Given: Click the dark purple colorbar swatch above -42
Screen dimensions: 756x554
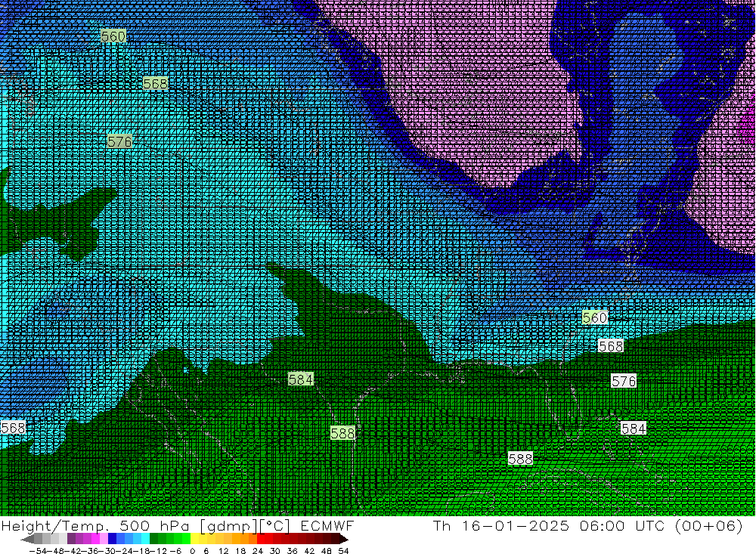Looking at the screenshot, I should 71,538.
